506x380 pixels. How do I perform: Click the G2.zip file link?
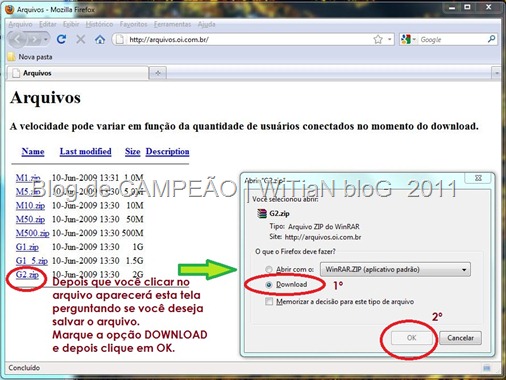[27, 274]
